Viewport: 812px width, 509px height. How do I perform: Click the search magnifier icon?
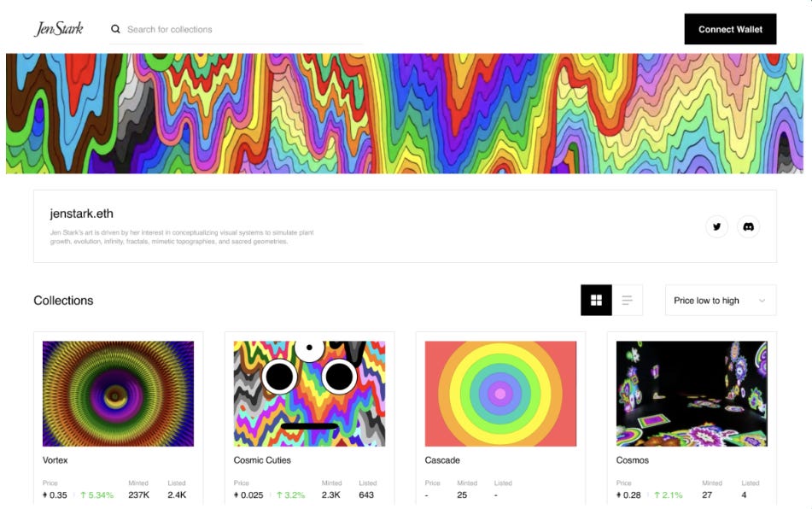(x=115, y=29)
